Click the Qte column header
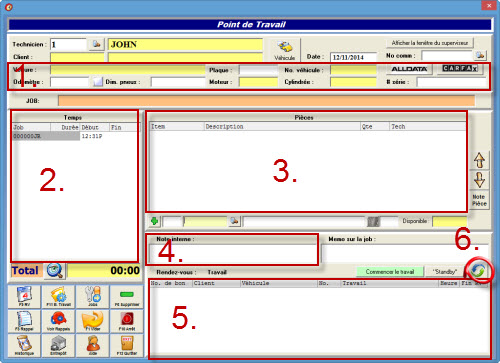This screenshot has width=500, height=363. 375,126
